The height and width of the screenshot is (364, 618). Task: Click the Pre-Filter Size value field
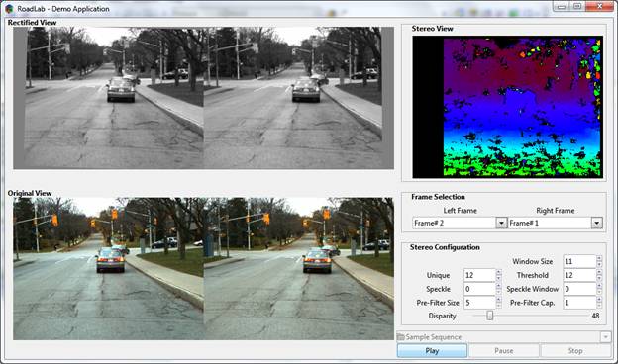[479, 303]
